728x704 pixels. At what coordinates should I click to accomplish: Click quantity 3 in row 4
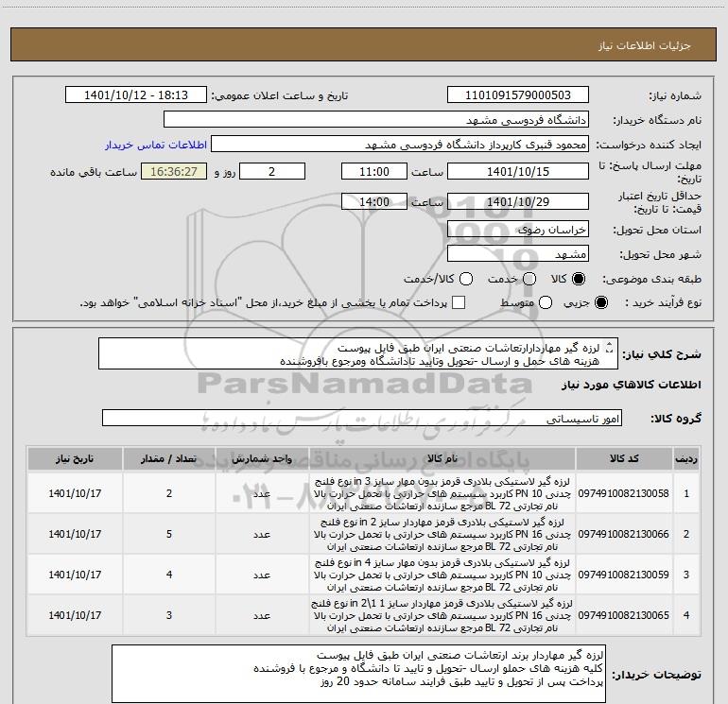(x=169, y=615)
